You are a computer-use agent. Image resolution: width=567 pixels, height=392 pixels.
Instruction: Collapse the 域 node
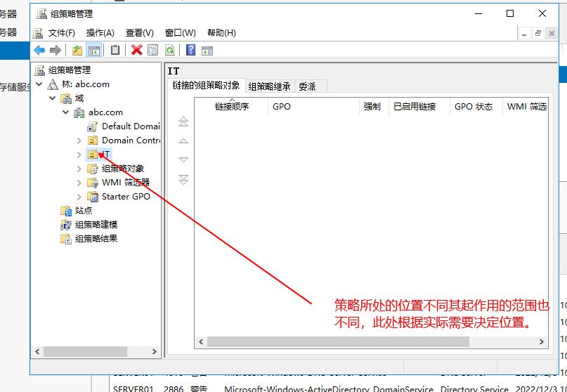pos(53,98)
